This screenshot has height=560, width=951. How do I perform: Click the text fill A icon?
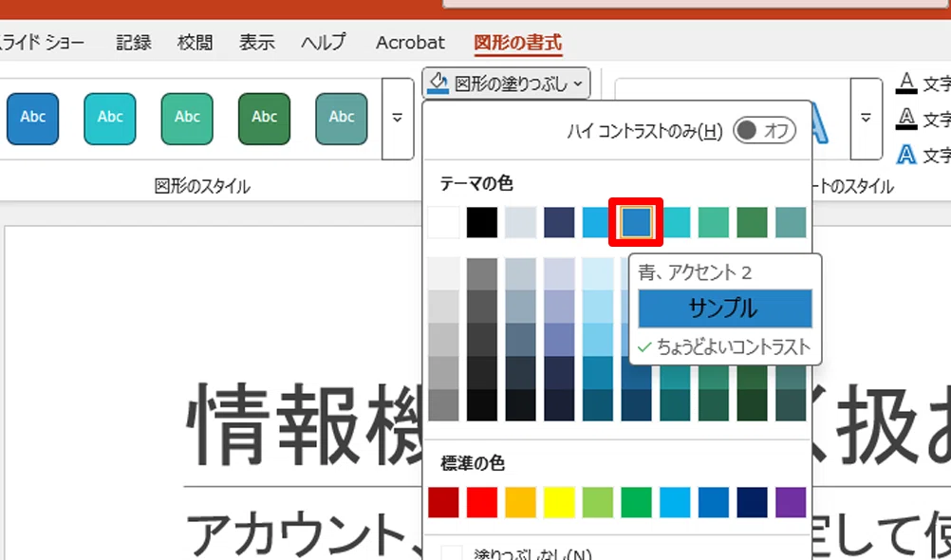click(x=906, y=84)
